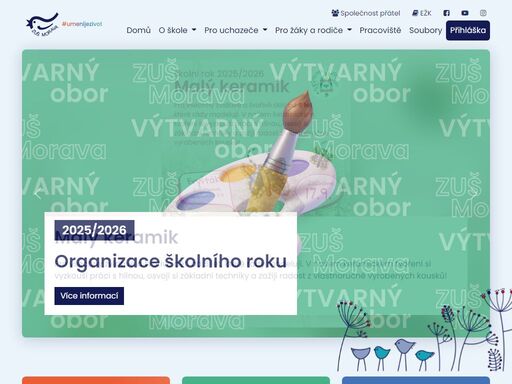Expand the O škole dropdown menu
Image resolution: width=512 pixels, height=384 pixels.
pos(177,30)
